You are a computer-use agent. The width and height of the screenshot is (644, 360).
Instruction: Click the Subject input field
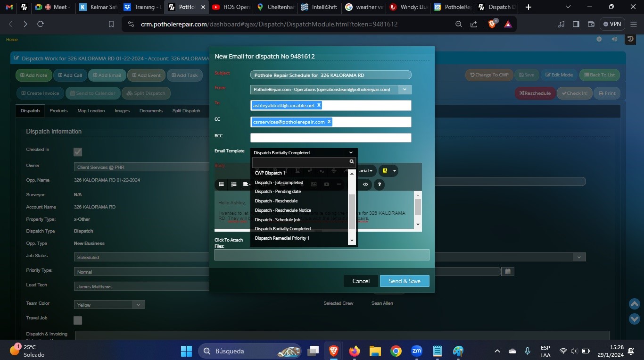pos(330,75)
